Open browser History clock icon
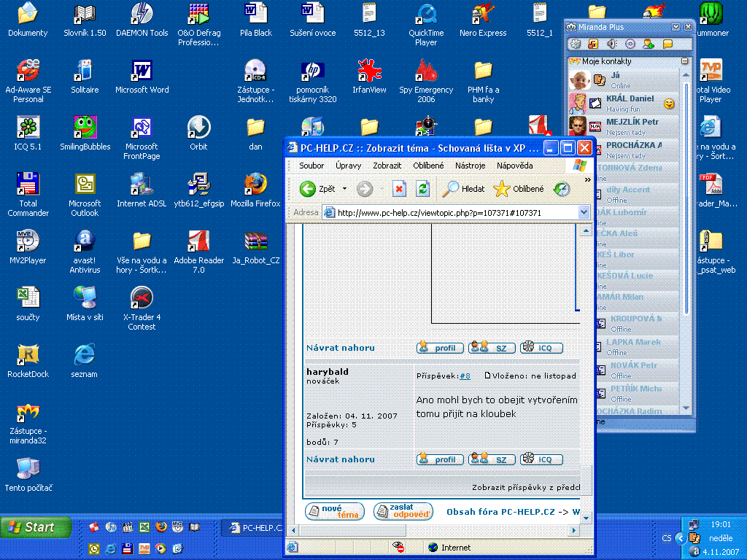The width and height of the screenshot is (747, 560). (561, 189)
